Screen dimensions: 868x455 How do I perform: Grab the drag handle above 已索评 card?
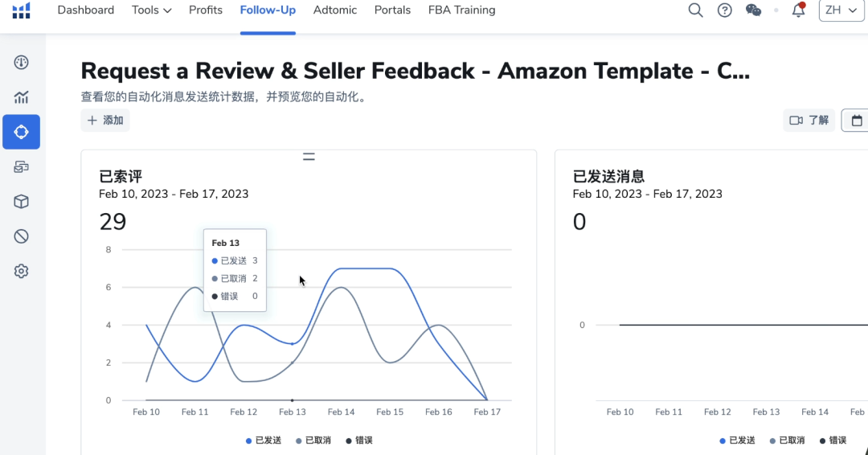pos(309,157)
